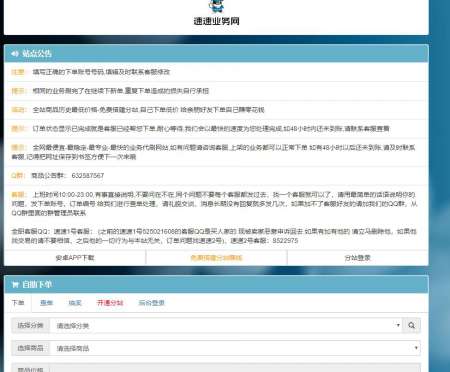Switch to the 抽奖 tab

click(x=75, y=303)
